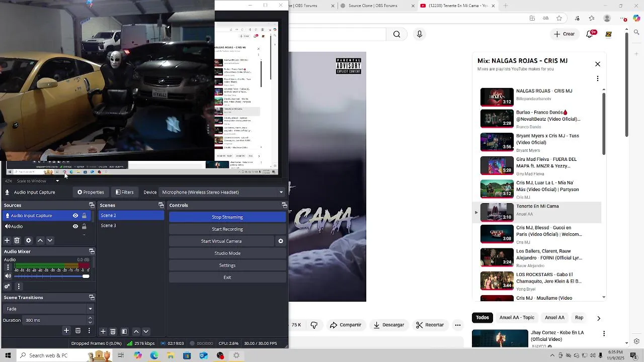Move selected scene up
Screen dimensions: 644x362
pos(136,331)
